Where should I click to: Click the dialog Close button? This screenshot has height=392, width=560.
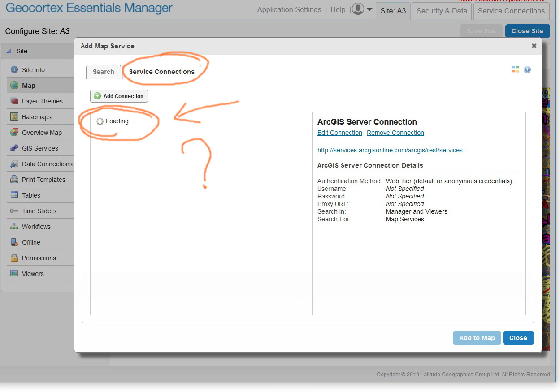click(518, 338)
